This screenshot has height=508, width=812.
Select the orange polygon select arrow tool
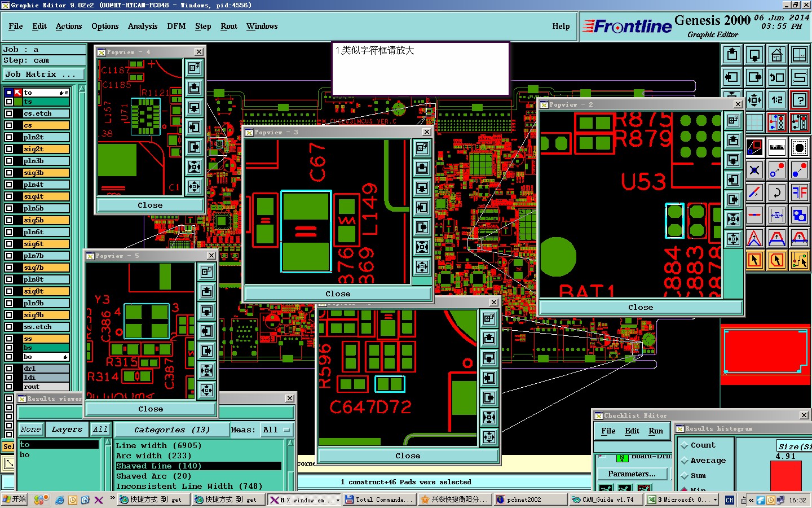777,260
